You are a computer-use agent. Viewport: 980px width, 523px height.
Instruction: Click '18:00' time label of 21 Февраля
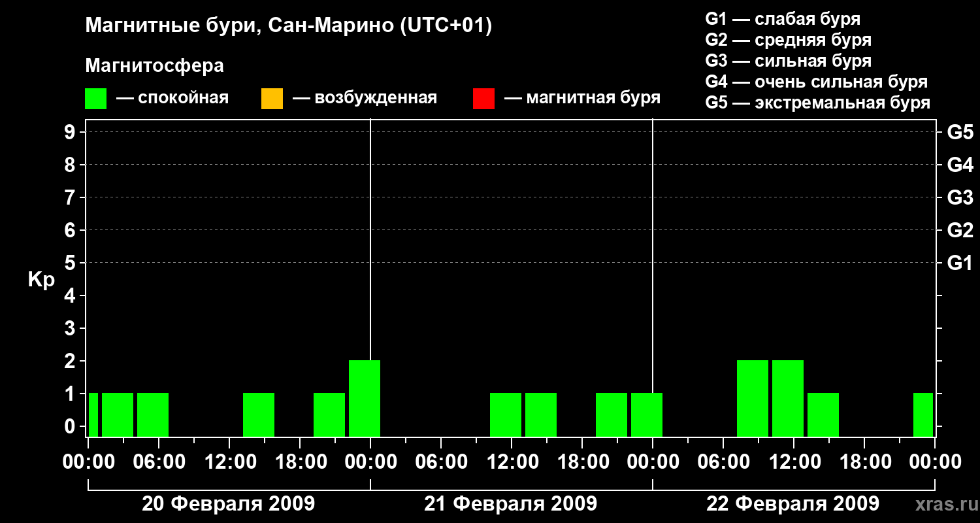pos(582,462)
